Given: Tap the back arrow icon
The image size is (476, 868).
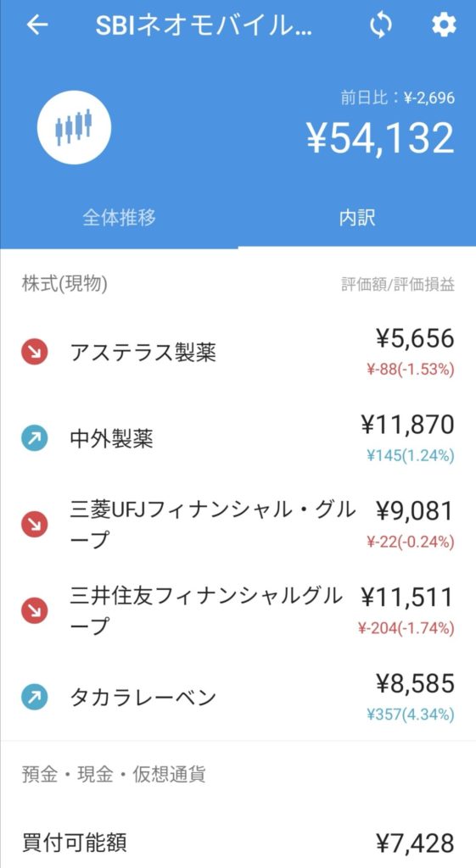Looking at the screenshot, I should 37,25.
